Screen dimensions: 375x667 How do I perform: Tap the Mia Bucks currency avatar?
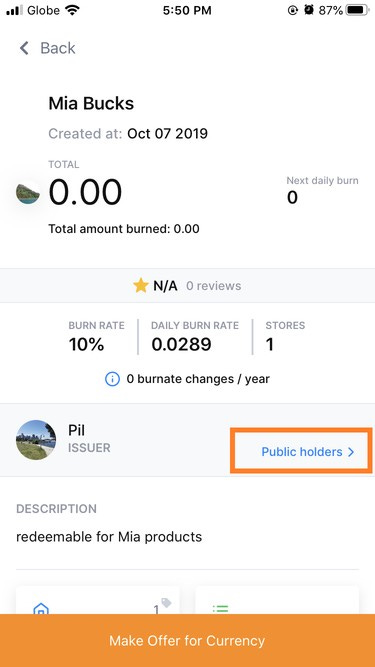[x=28, y=194]
